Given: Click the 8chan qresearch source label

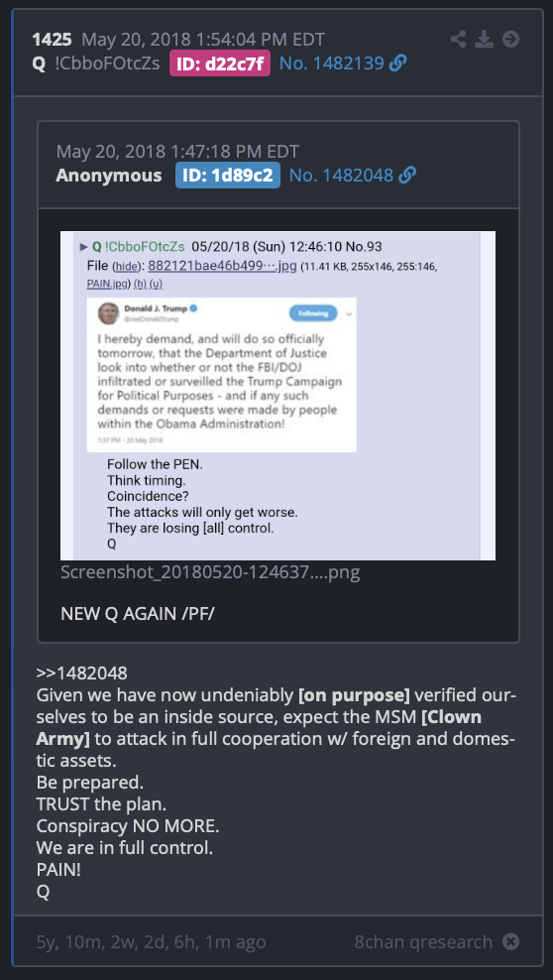Looking at the screenshot, I should [x=423, y=941].
